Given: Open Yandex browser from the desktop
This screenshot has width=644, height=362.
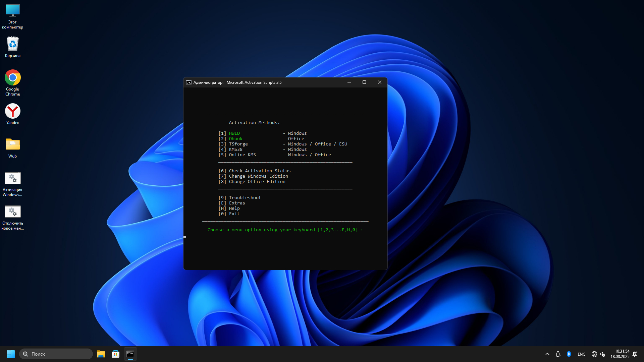Looking at the screenshot, I should 12,111.
